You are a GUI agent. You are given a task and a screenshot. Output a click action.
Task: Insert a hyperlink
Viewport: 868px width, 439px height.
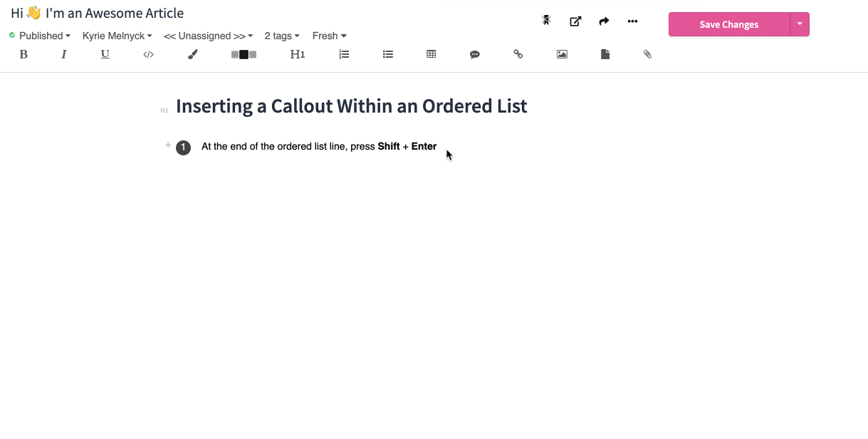point(518,54)
